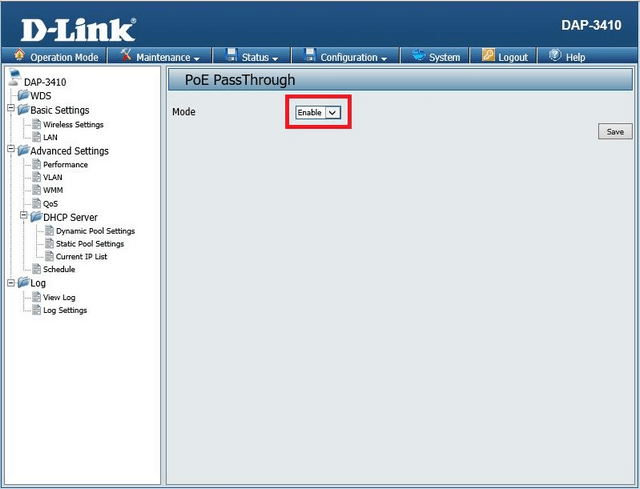Open Wireless Settings page
This screenshot has width=640, height=489.
pyautogui.click(x=73, y=125)
